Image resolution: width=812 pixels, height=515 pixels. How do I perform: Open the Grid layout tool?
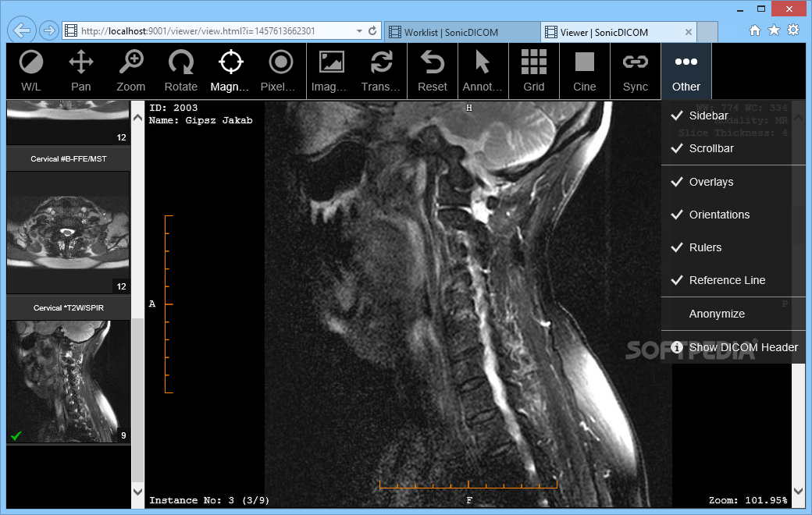pos(534,71)
